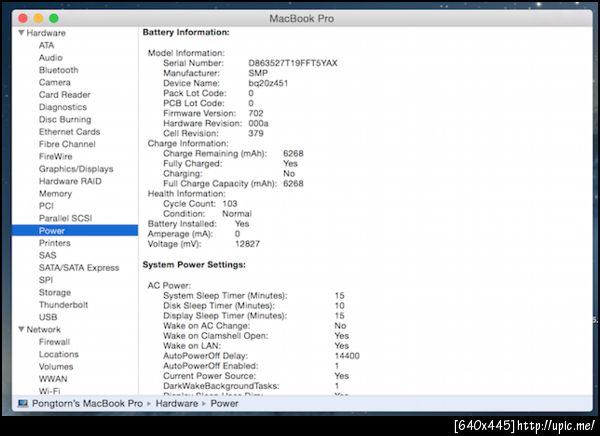The width and height of the screenshot is (600, 436).
Task: Select SPI in the sidebar
Action: (46, 280)
